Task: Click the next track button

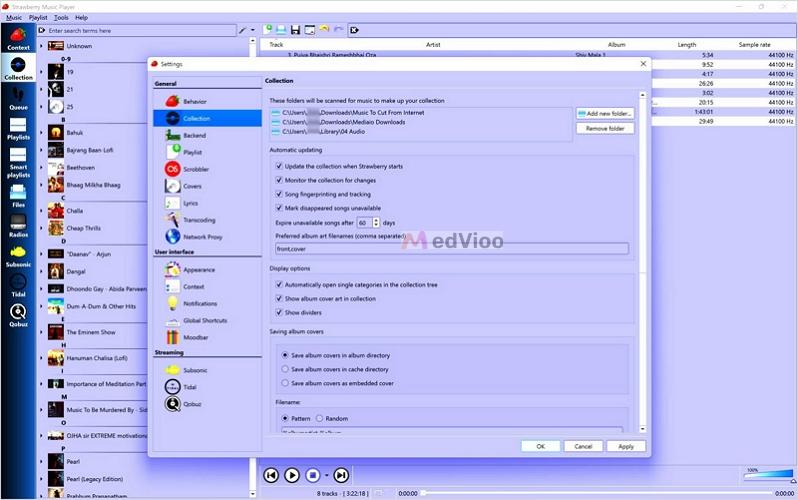Action: 341,475
